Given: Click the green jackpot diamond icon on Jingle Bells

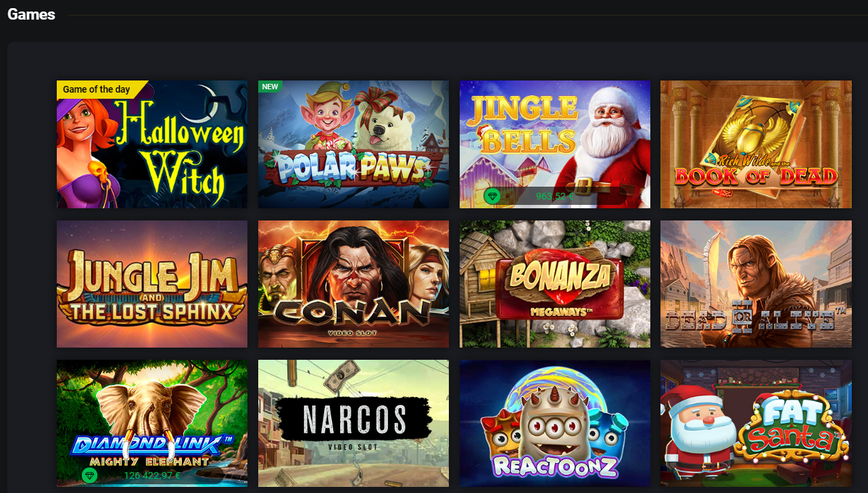Looking at the screenshot, I should pyautogui.click(x=492, y=196).
